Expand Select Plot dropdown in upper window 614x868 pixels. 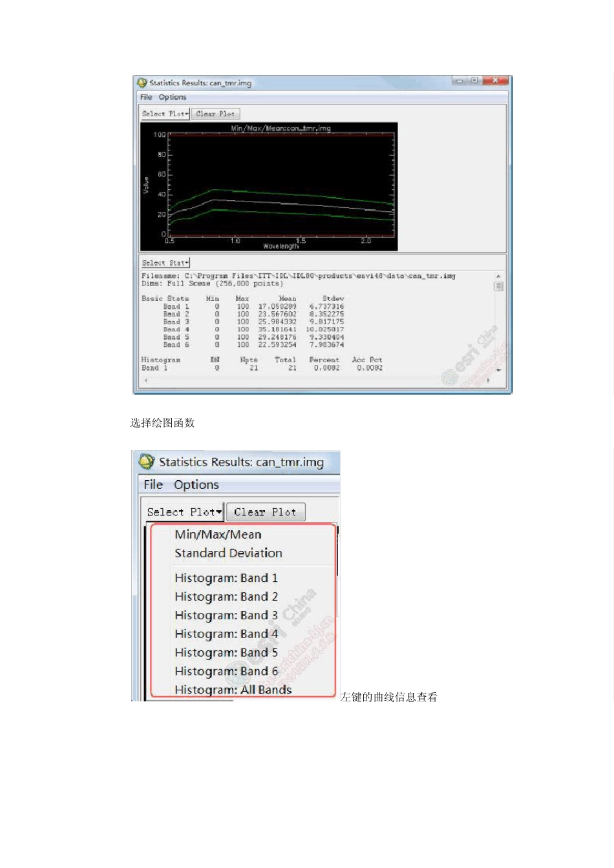click(x=165, y=114)
